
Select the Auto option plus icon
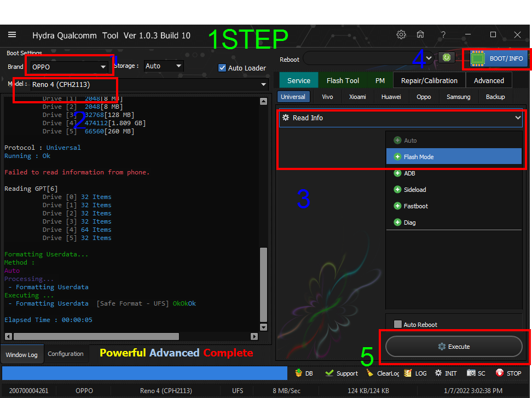[397, 141]
